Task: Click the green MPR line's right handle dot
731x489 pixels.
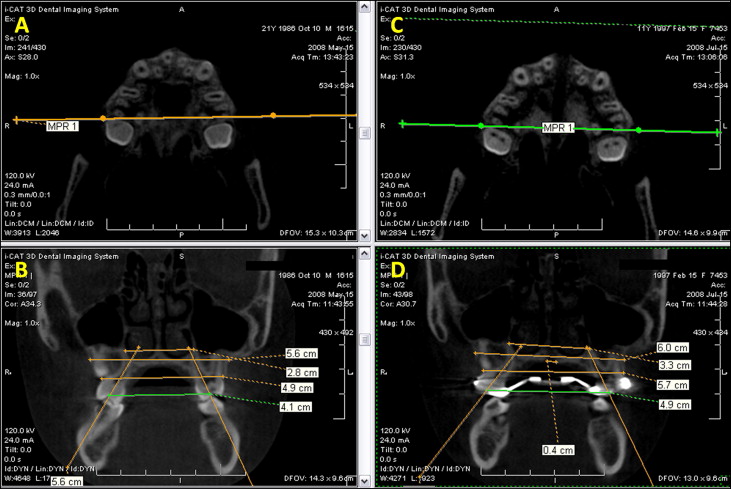Action: pos(639,130)
